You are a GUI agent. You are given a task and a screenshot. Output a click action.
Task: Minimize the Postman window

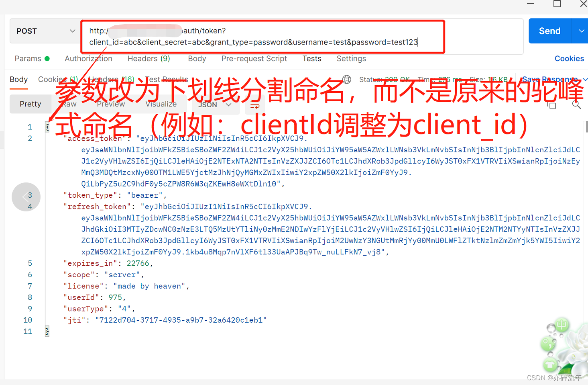click(531, 4)
